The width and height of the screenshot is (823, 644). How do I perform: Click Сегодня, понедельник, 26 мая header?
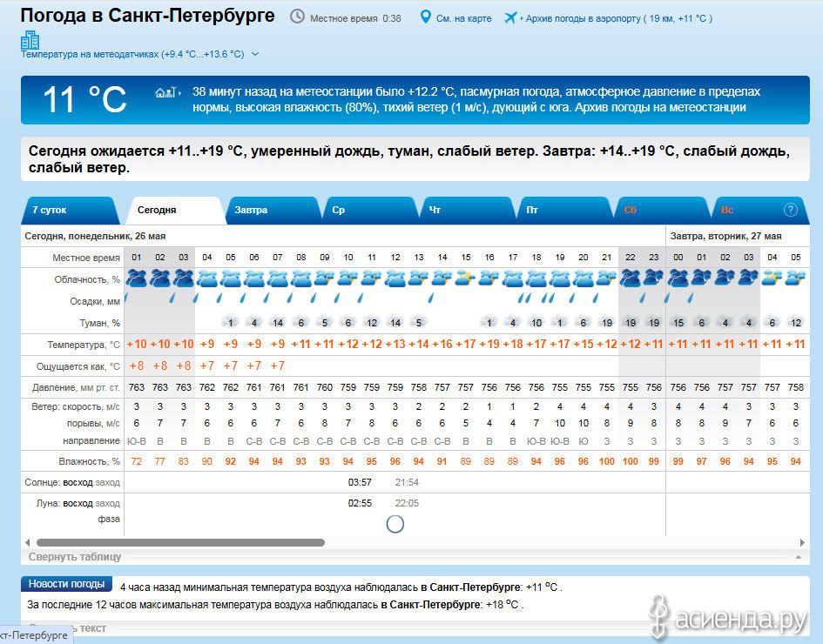pos(95,236)
